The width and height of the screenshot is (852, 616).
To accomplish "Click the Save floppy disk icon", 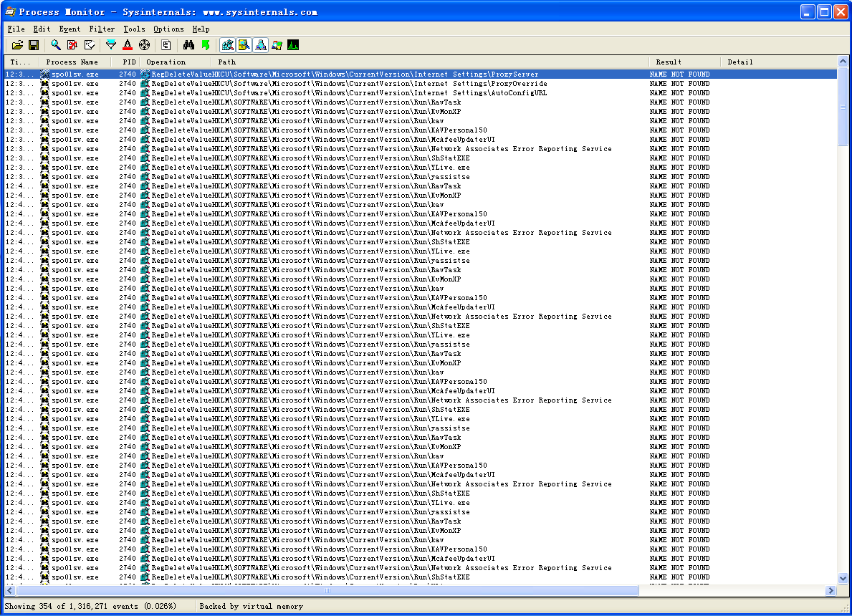I will pos(34,45).
